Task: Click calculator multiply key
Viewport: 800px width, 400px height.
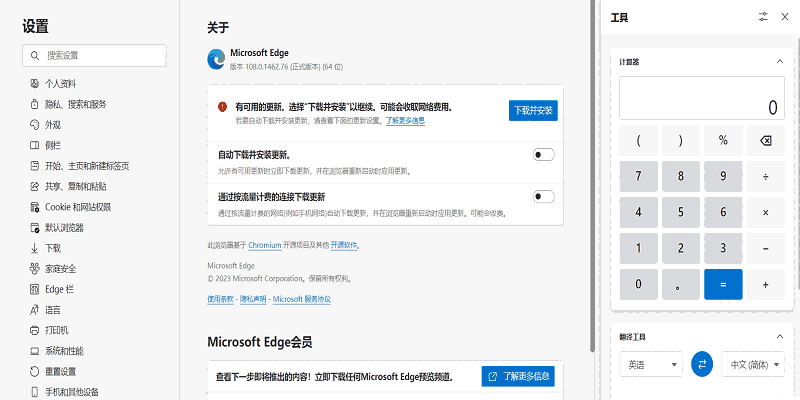Action: 766,212
